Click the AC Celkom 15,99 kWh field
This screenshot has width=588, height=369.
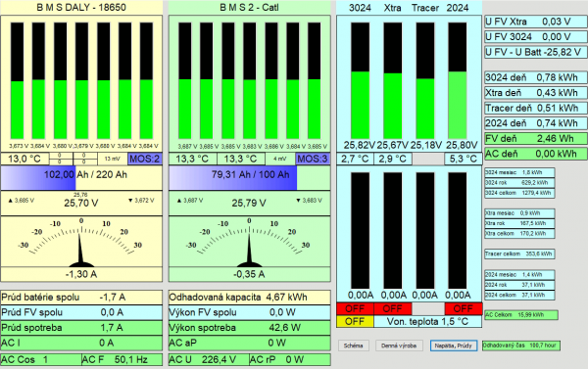(x=521, y=315)
